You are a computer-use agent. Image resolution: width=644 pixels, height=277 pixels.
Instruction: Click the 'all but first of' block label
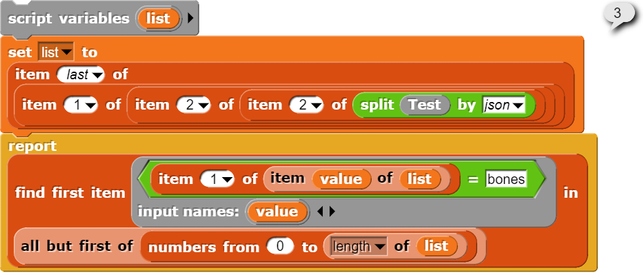77,245
